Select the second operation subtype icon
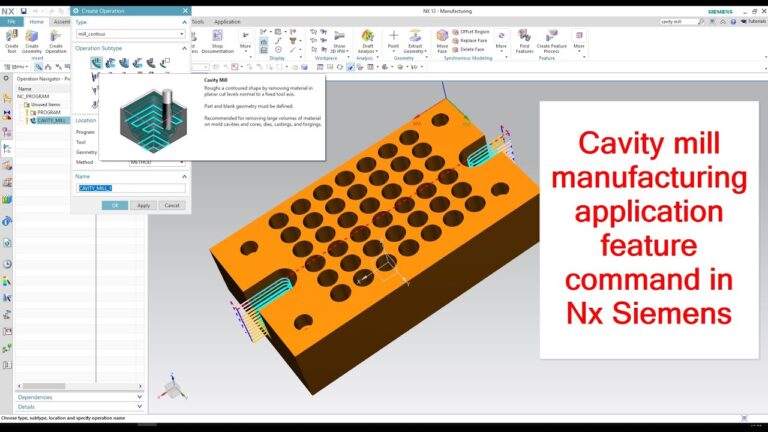 (110, 63)
